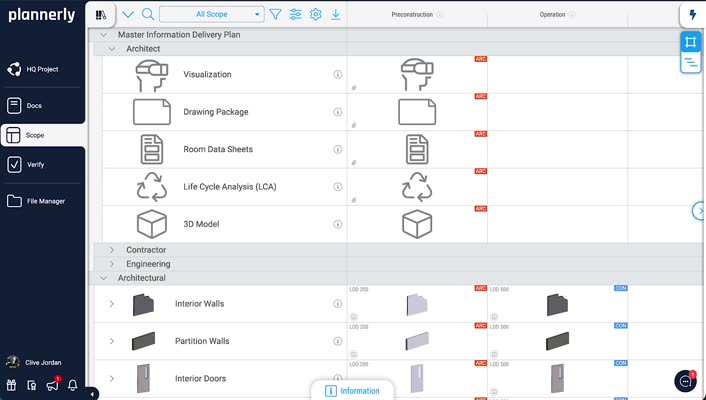Click CON tag on Interior Walls row
Image resolution: width=706 pixels, height=400 pixels.
[x=620, y=288]
